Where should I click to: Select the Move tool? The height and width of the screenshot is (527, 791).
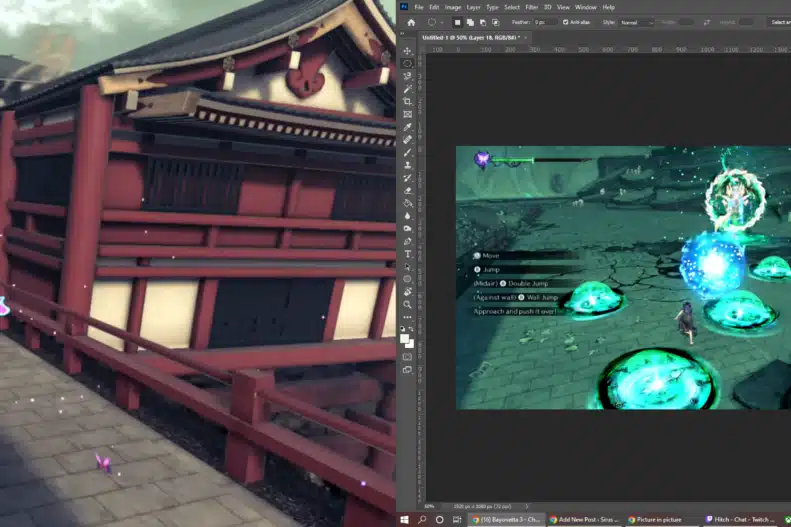407,50
